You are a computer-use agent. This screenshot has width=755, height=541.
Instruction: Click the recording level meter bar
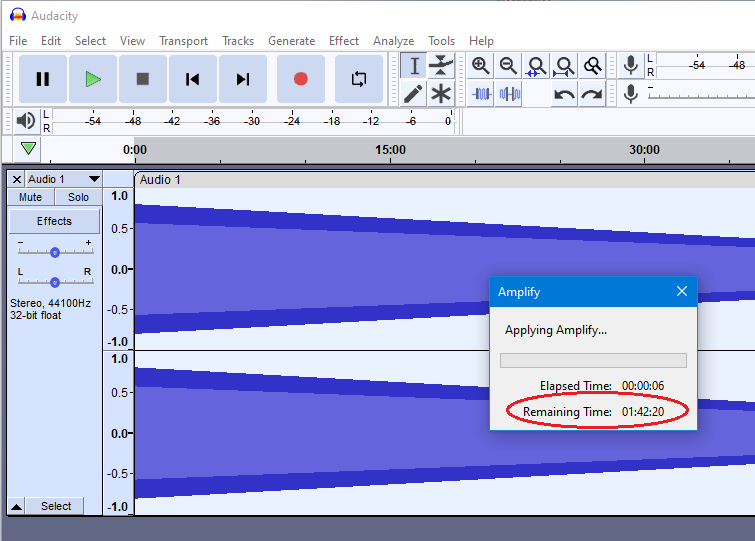tap(705, 65)
